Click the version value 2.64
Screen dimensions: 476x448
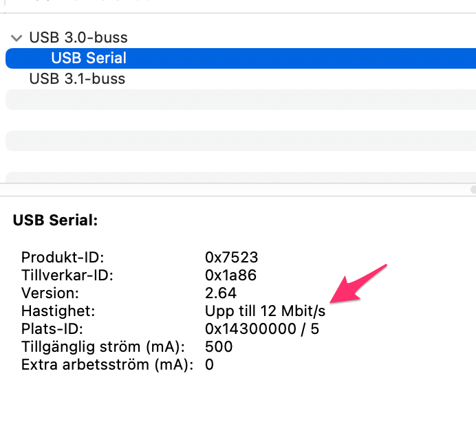click(220, 293)
